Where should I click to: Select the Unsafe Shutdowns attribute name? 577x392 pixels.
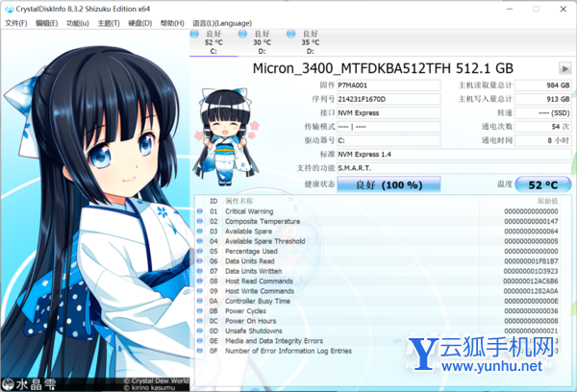point(254,331)
